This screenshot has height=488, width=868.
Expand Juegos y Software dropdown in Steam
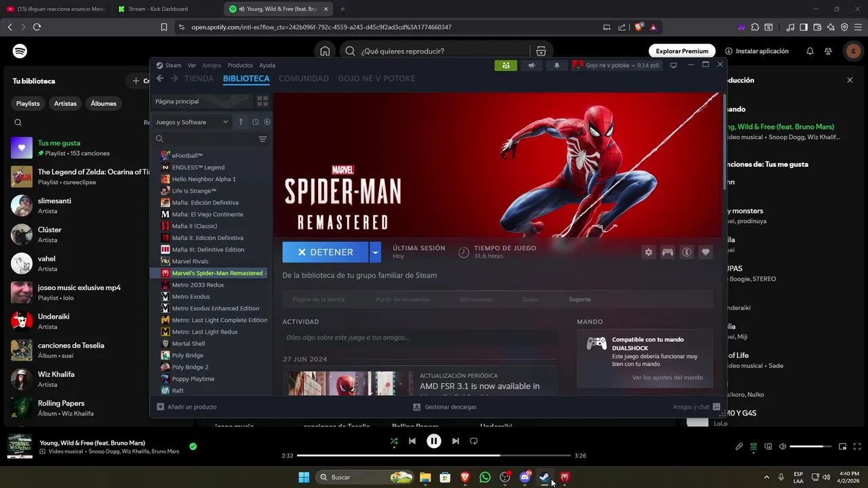click(192, 122)
